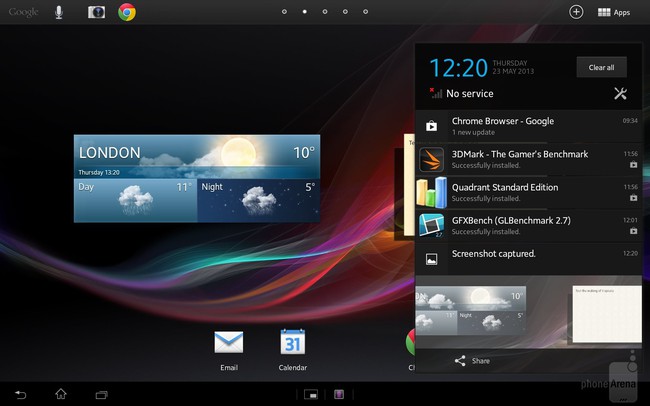Share the captured screenshot
This screenshot has width=650, height=406.
(473, 361)
